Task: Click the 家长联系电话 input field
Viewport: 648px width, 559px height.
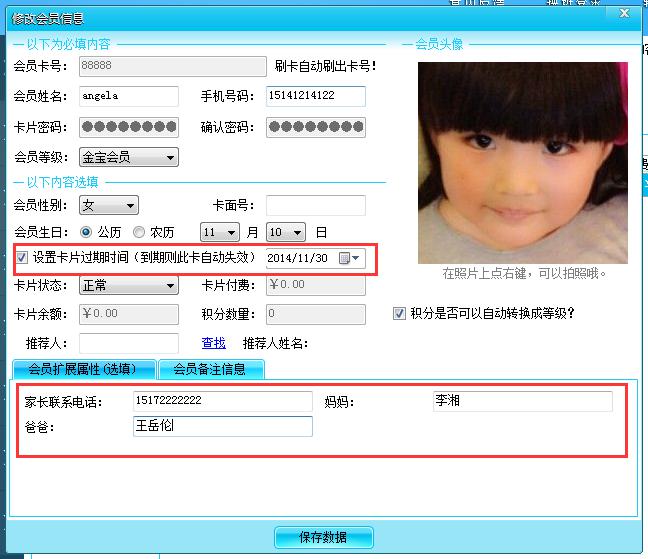Action: click(222, 401)
